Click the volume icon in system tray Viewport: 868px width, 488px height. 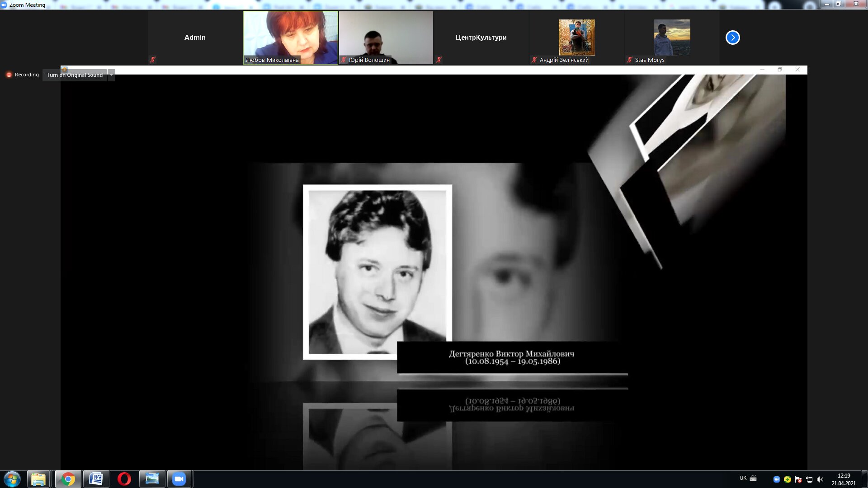tap(820, 479)
